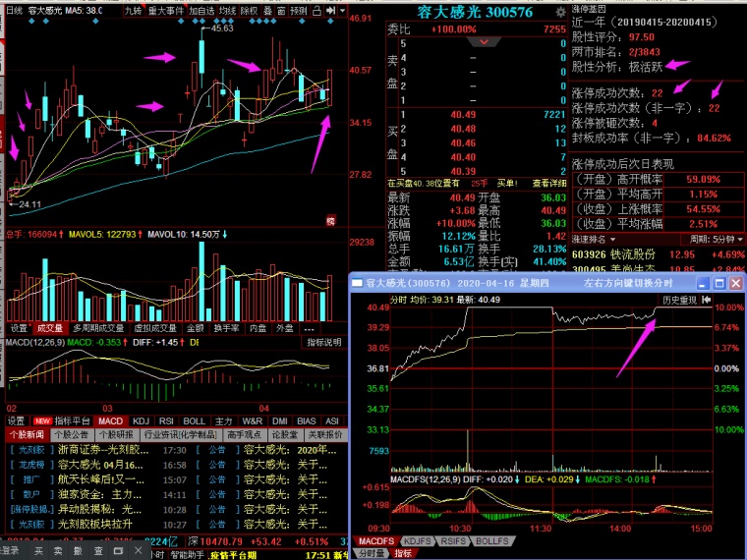Toggle 均线 moving average lines display

coord(227,11)
